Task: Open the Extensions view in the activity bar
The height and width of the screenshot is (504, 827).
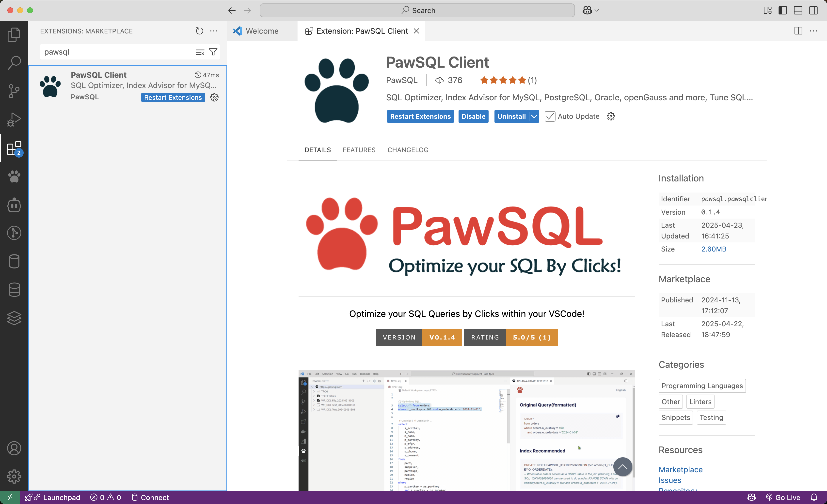Action: 14,148
